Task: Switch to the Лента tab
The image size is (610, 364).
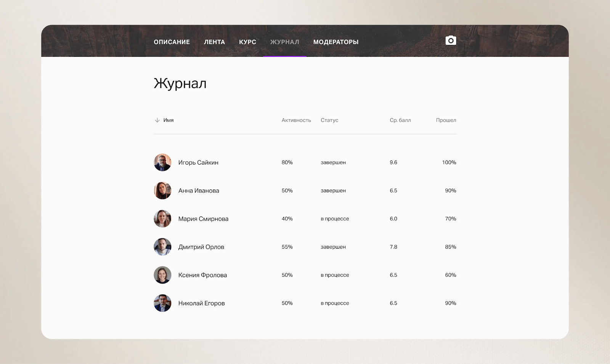Action: pyautogui.click(x=214, y=42)
